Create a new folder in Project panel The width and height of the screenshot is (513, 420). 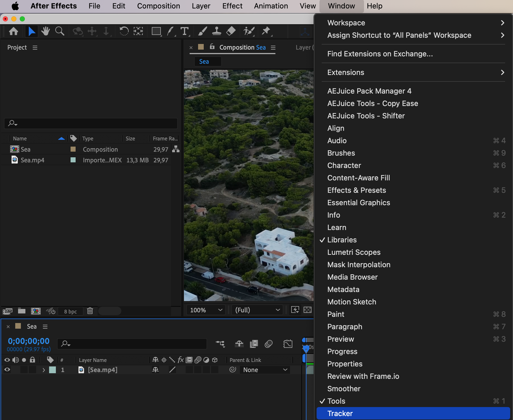[22, 311]
